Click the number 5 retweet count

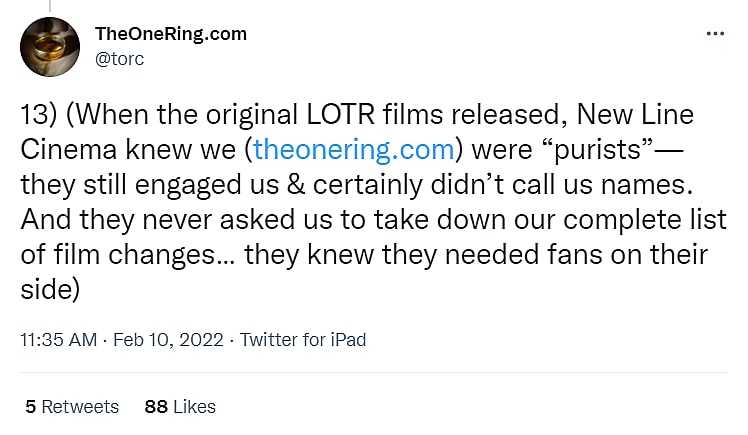click(x=30, y=406)
